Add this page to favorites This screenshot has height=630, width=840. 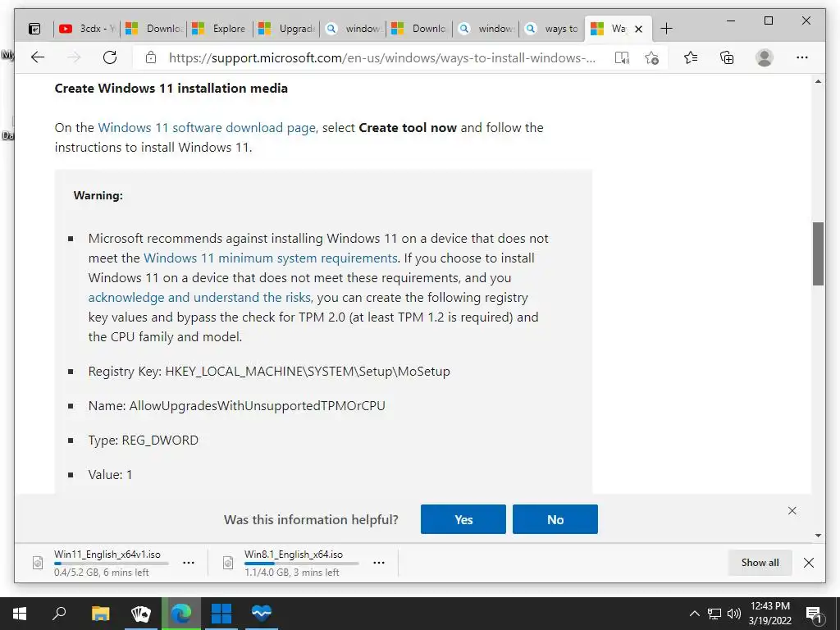(x=651, y=57)
